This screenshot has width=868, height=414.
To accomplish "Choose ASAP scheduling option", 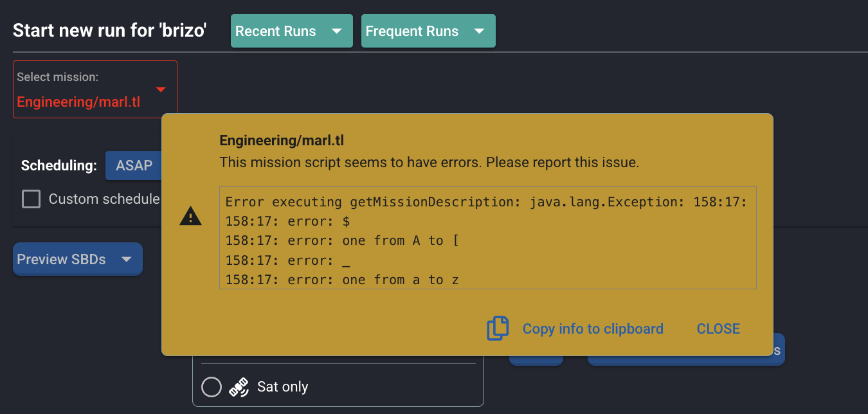I will point(134,165).
